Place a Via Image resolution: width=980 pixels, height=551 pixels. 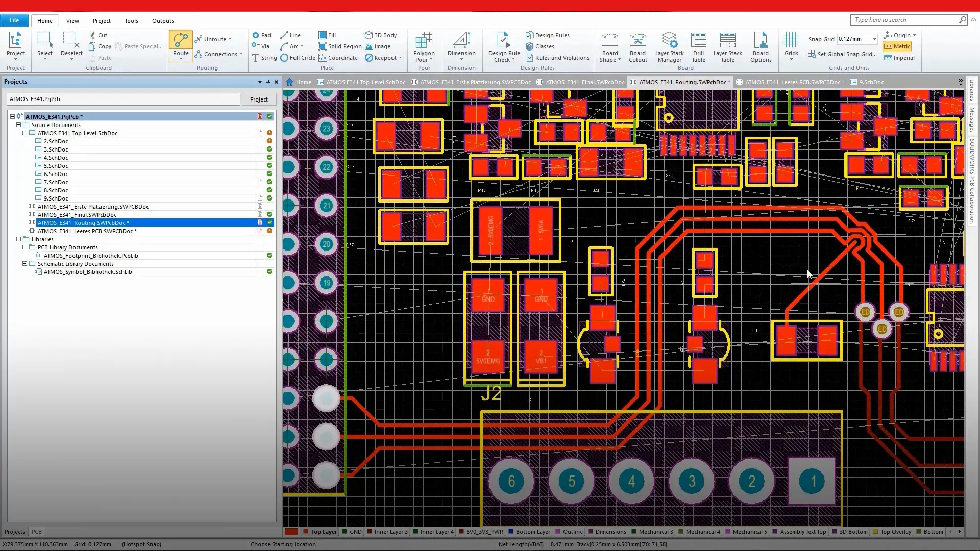pos(261,46)
